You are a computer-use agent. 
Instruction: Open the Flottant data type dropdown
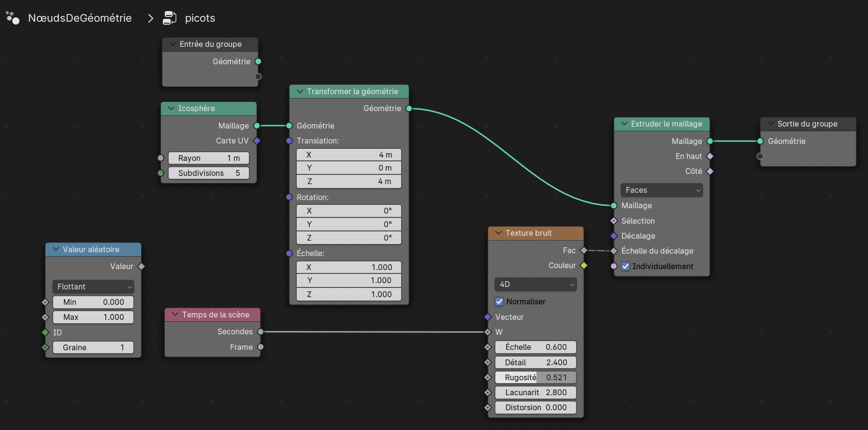click(93, 287)
